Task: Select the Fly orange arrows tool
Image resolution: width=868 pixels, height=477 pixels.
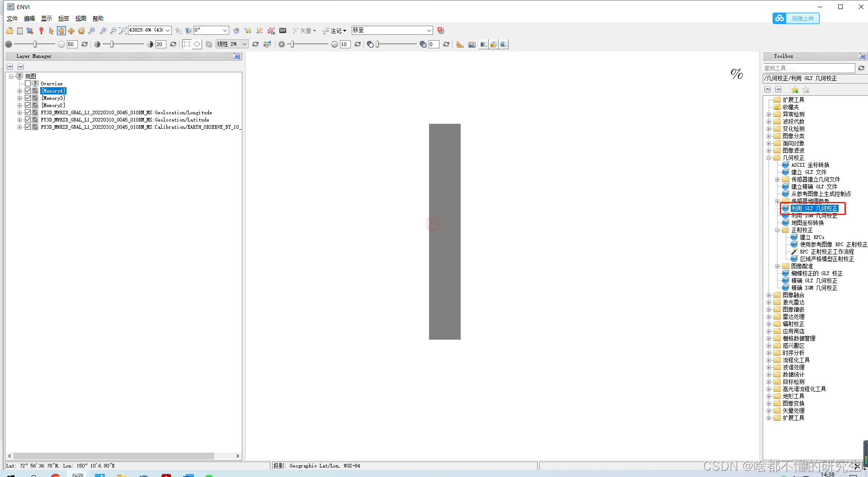Action: click(x=71, y=31)
